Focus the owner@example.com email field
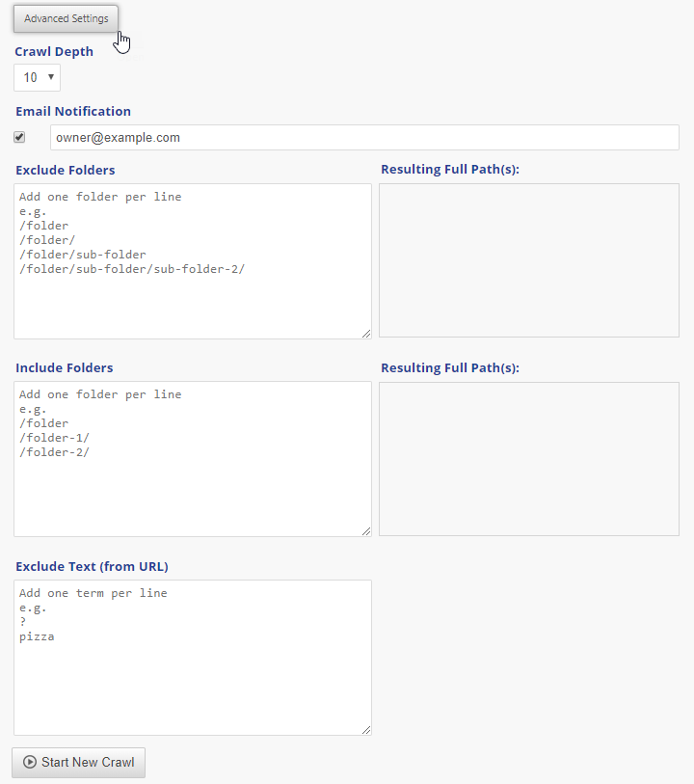This screenshot has height=784, width=694. click(x=364, y=138)
